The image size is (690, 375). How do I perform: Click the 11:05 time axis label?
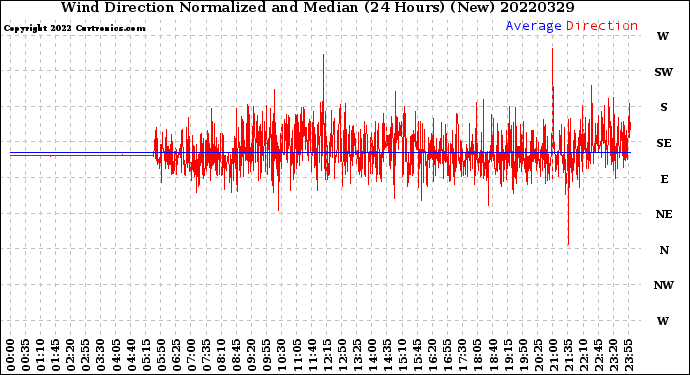297,356
